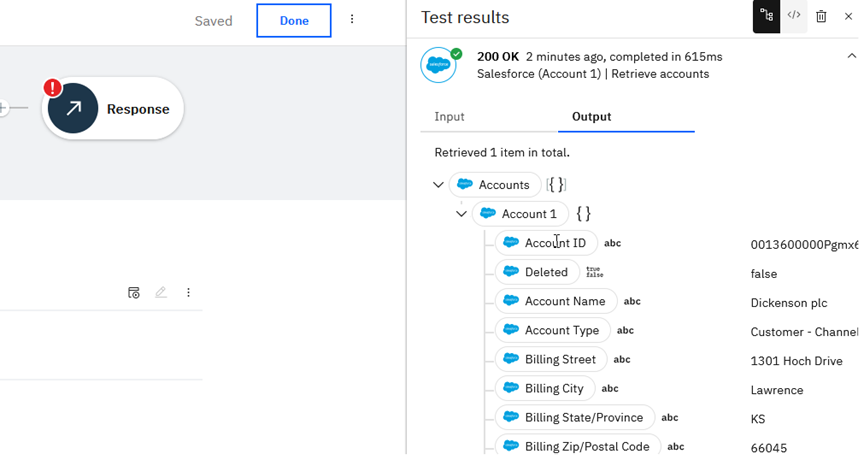
Task: Click the plus connector before Response node
Action: coord(3,108)
